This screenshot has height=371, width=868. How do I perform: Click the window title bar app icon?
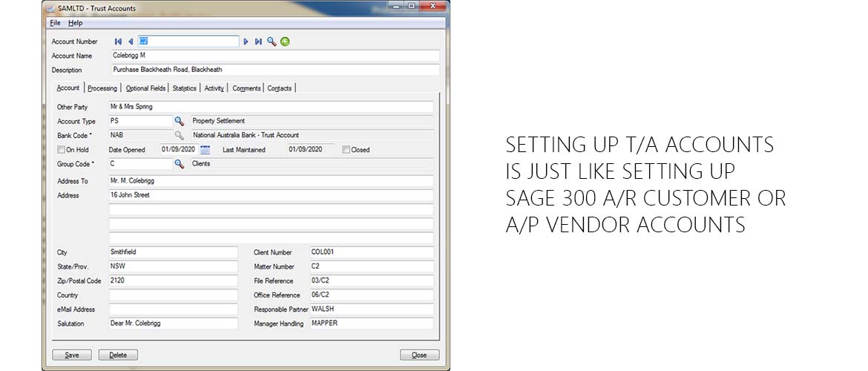pos(50,8)
